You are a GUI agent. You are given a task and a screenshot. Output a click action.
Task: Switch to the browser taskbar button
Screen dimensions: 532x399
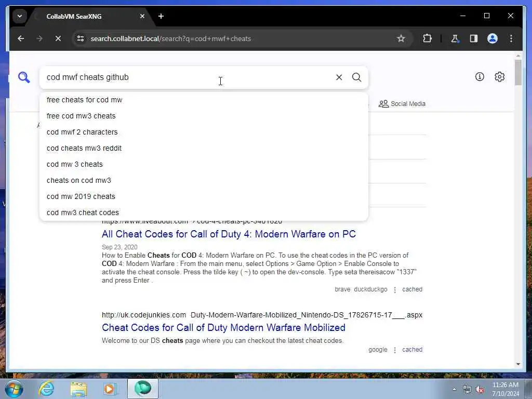tap(143, 389)
